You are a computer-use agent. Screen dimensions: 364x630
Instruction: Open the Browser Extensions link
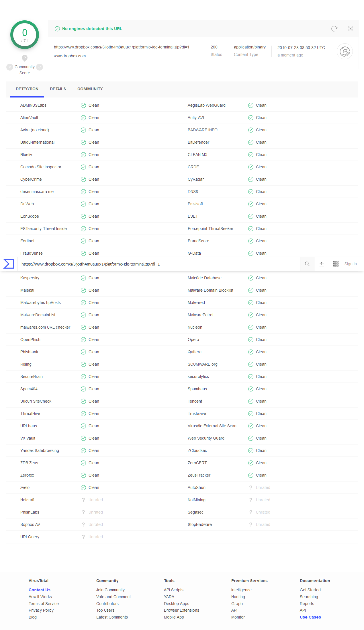181,610
